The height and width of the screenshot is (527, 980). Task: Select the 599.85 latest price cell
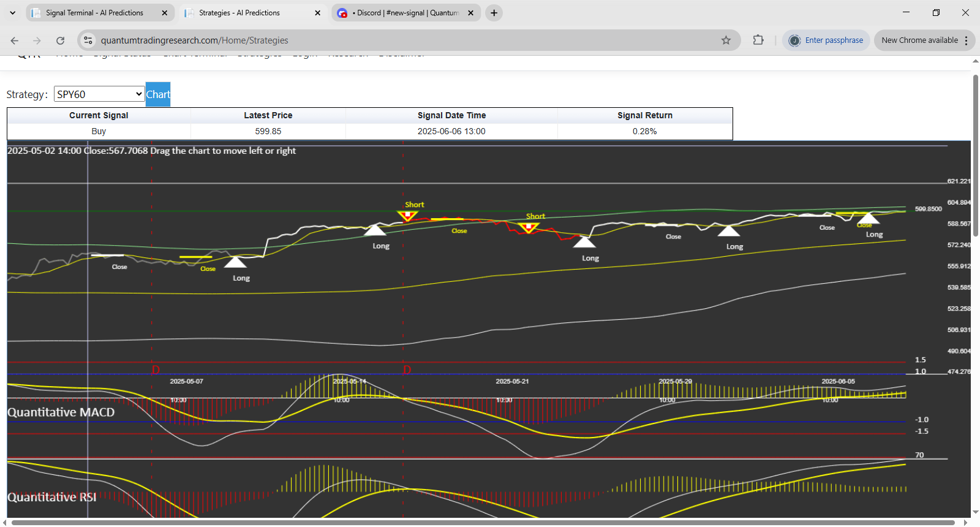coord(268,131)
